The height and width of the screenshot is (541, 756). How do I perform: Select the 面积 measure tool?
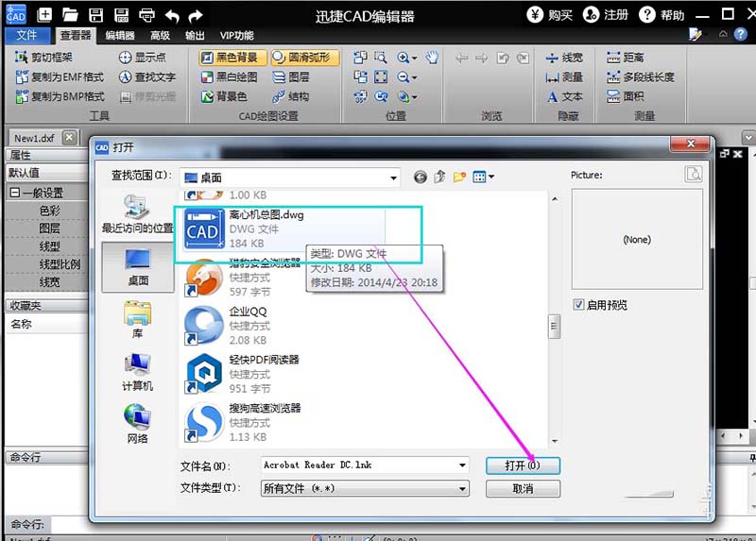[x=626, y=96]
